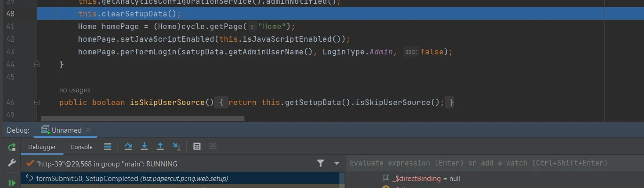Click the sso: parameter hint on line 43
Image resolution: width=644 pixels, height=188 pixels.
(411, 52)
